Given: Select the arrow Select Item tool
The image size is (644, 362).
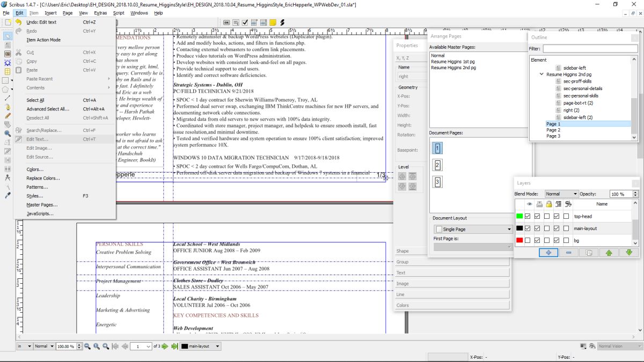Looking at the screenshot, I should coord(8,36).
